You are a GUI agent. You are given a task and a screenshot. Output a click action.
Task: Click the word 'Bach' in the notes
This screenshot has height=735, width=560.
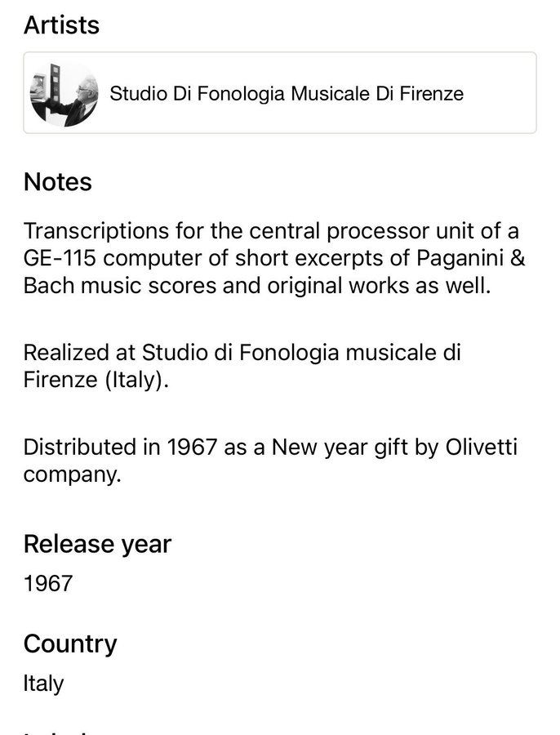tap(49, 286)
